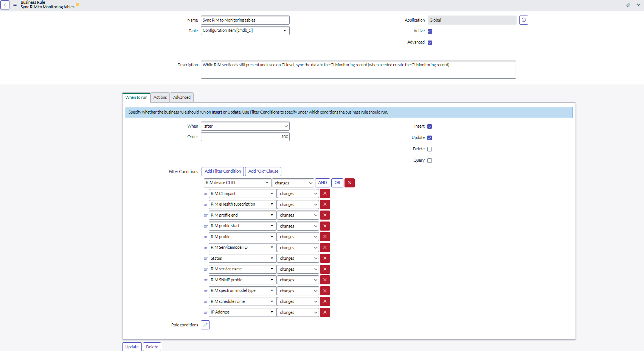Delete the RIM profile start condition
This screenshot has width=644, height=351.
[325, 226]
